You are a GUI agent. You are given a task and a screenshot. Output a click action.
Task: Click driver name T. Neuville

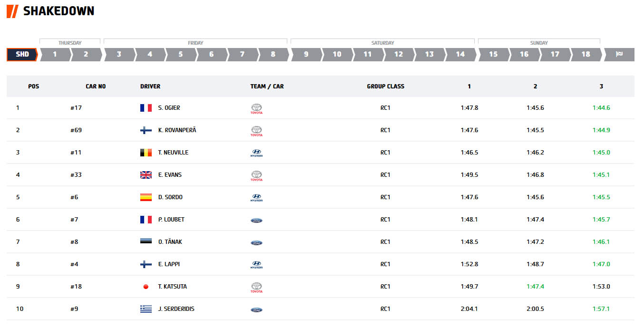pyautogui.click(x=173, y=153)
